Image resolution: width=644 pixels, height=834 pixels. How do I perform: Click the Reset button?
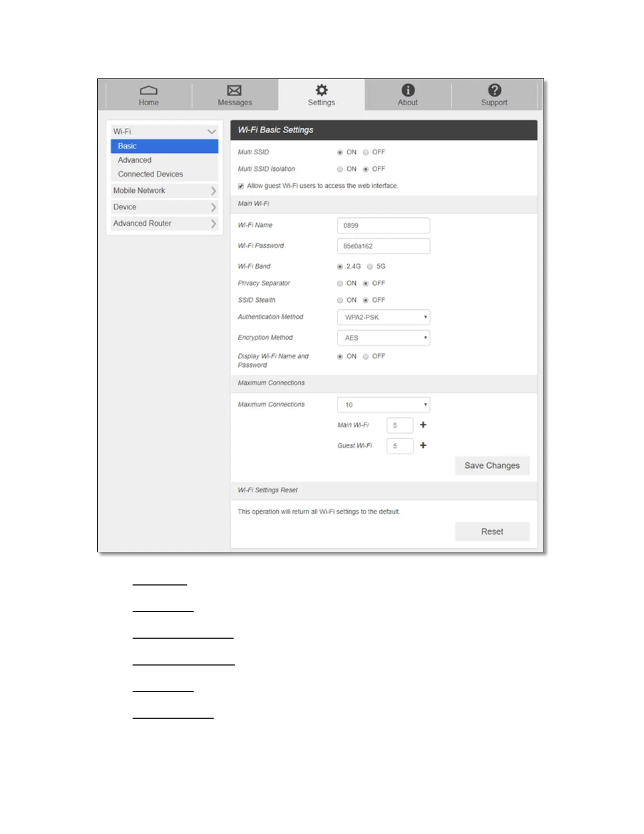click(x=492, y=532)
